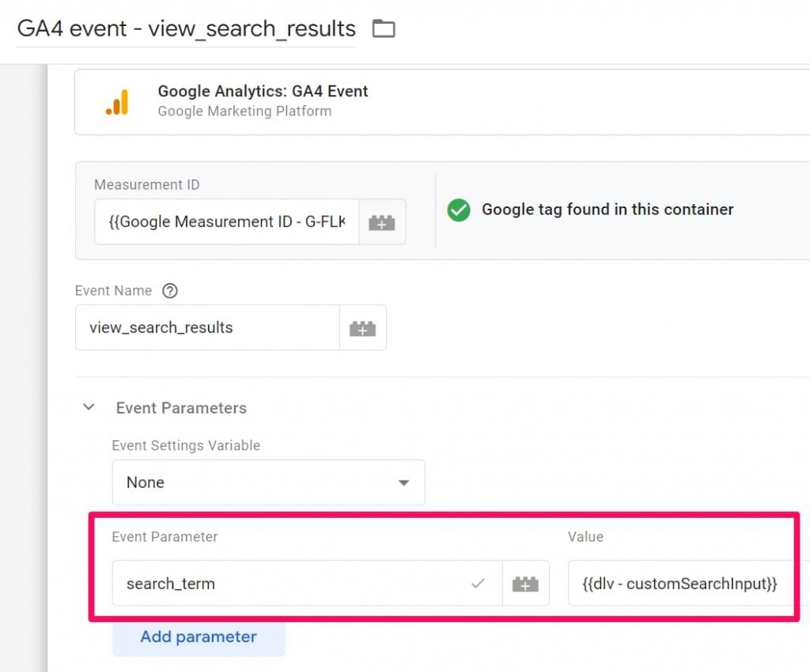Click the dropdown arrow showing None
810x672 pixels.
403,482
